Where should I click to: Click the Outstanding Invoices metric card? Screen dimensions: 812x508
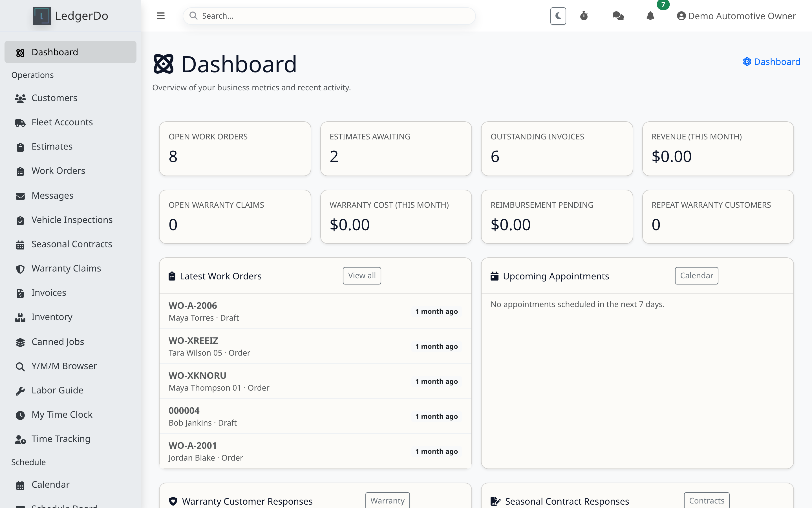coord(557,148)
